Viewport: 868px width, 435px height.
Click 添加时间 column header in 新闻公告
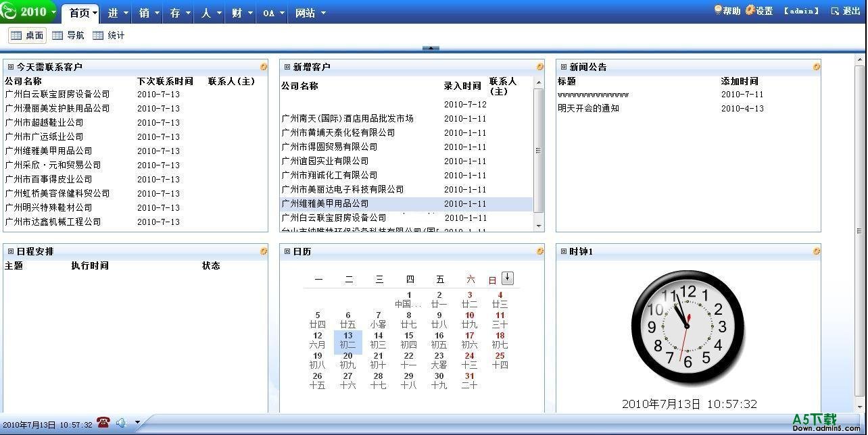pos(740,81)
